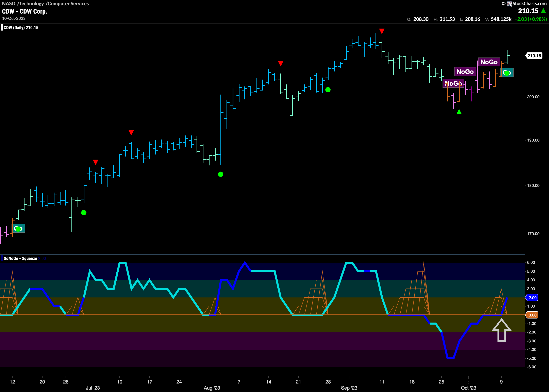Click the Open value 208.30
The image size is (549, 392).
[421, 19]
